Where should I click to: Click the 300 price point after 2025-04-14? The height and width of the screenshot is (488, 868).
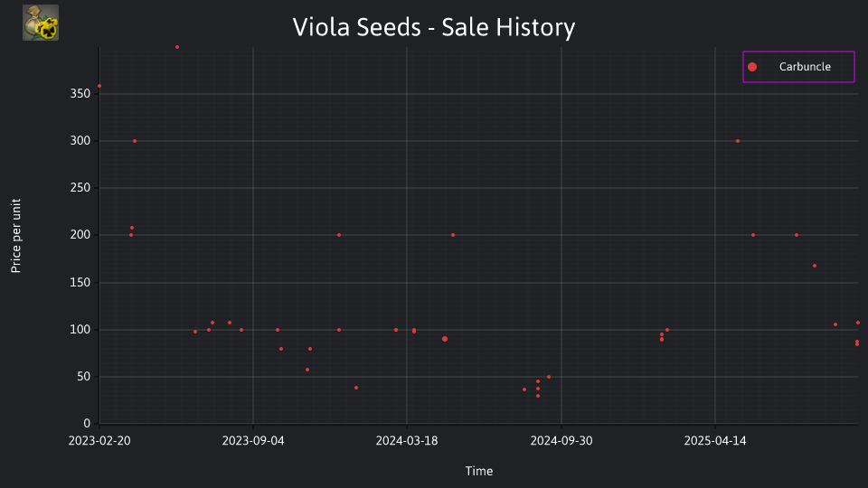point(738,141)
